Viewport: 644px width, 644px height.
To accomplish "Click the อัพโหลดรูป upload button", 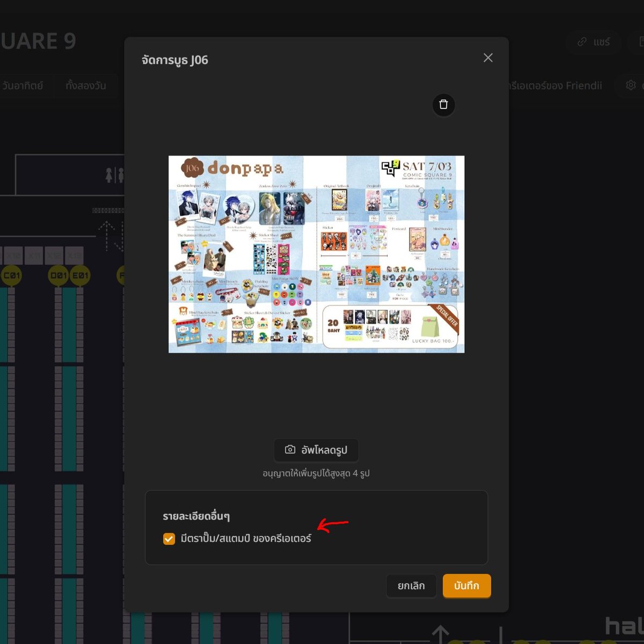I will point(316,450).
